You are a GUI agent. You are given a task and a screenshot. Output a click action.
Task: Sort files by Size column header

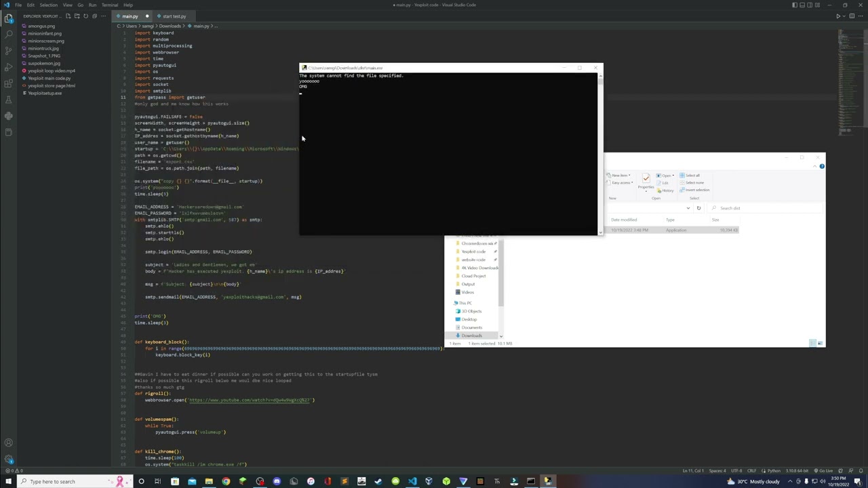(x=715, y=220)
